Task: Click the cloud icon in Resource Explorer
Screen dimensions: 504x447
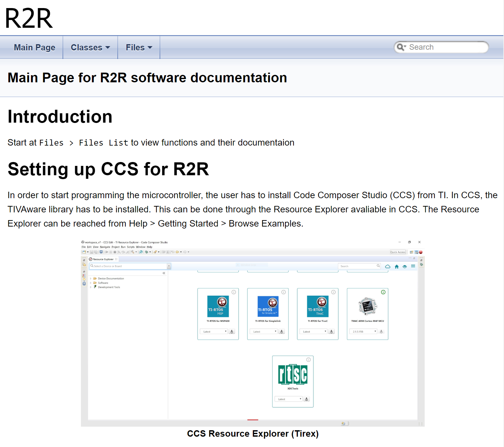Action: tap(388, 266)
